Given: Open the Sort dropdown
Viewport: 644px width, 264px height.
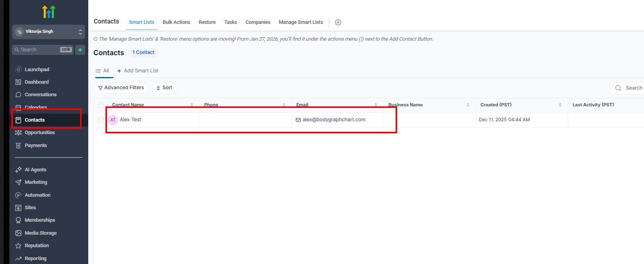Looking at the screenshot, I should coord(164,88).
